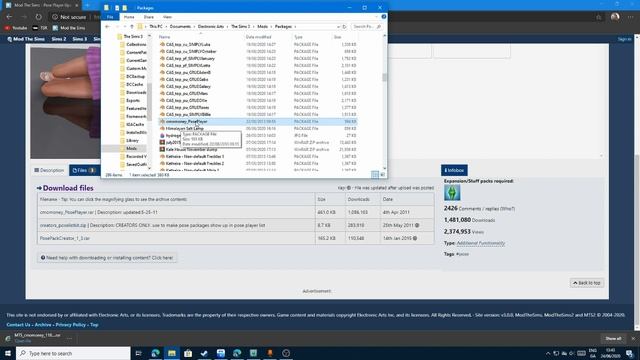Click the Explorer search box
The width and height of the screenshot is (640, 360).
[366, 27]
